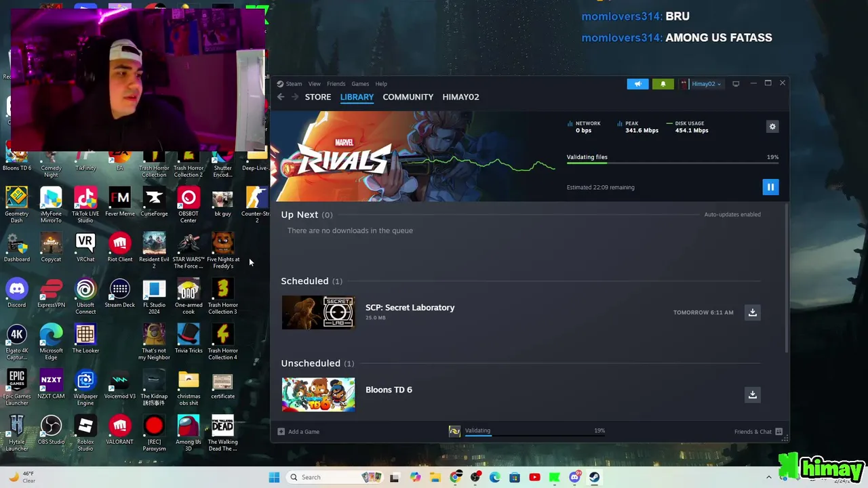The height and width of the screenshot is (488, 868).
Task: Open the HIMAY02 profile tab
Action: [x=460, y=97]
